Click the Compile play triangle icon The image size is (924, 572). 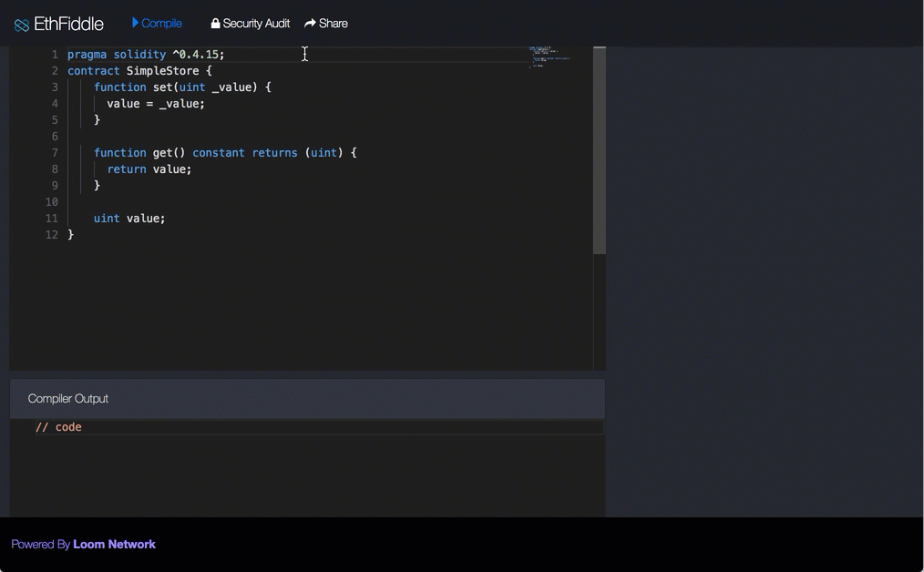135,23
